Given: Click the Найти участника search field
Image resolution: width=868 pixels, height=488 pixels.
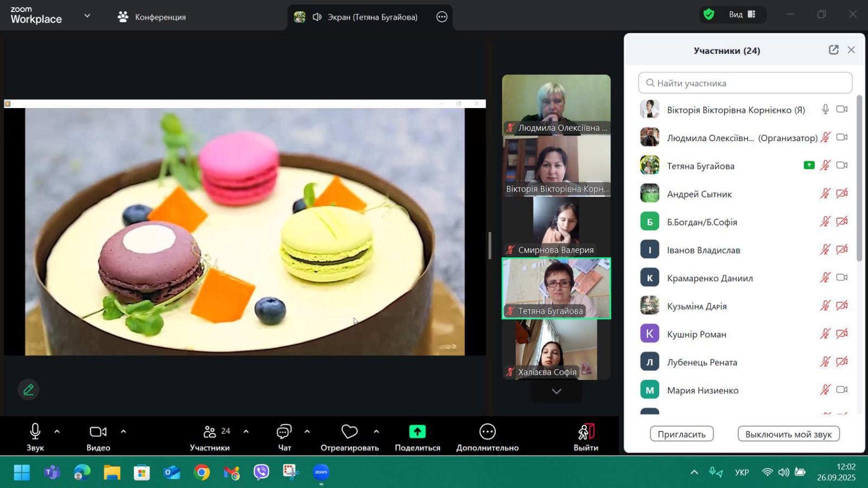Looking at the screenshot, I should [745, 83].
